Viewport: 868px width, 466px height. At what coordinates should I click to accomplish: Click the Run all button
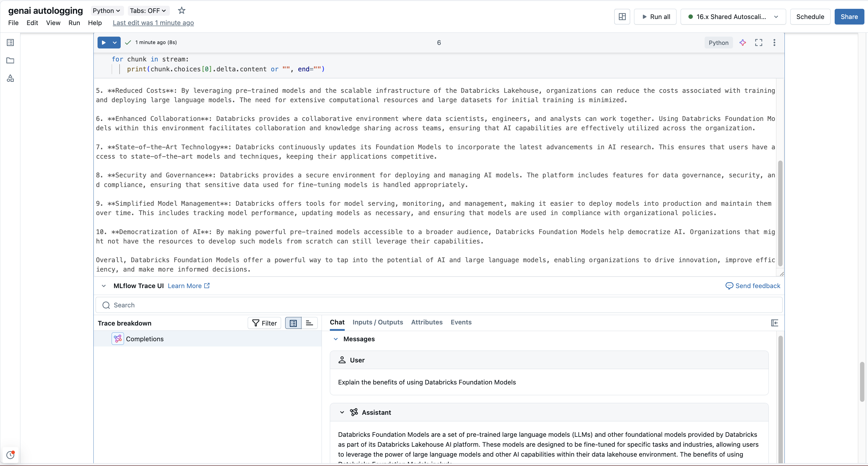tap(655, 17)
